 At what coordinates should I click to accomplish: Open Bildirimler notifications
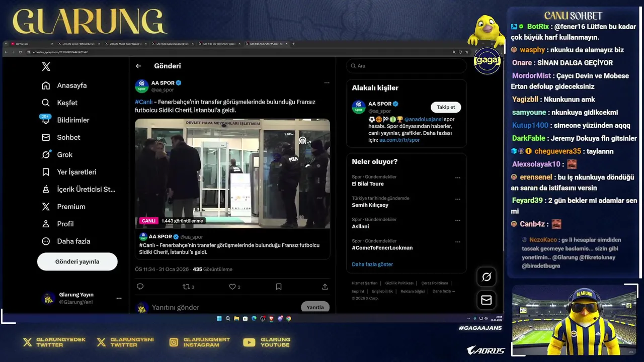pos(65,120)
